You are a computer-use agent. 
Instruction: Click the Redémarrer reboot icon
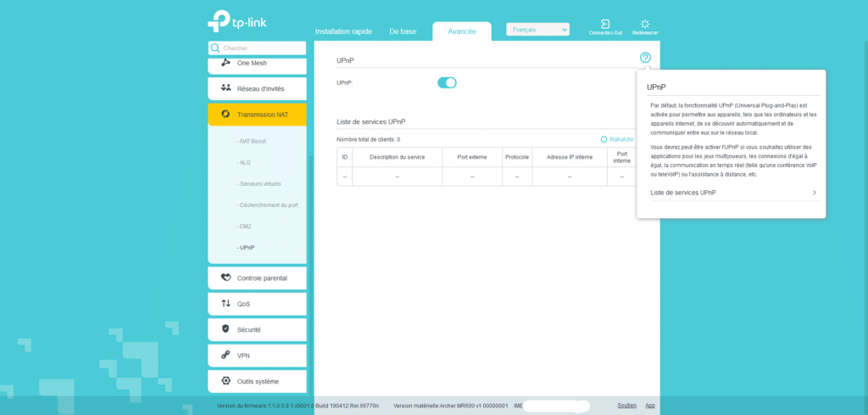[645, 24]
